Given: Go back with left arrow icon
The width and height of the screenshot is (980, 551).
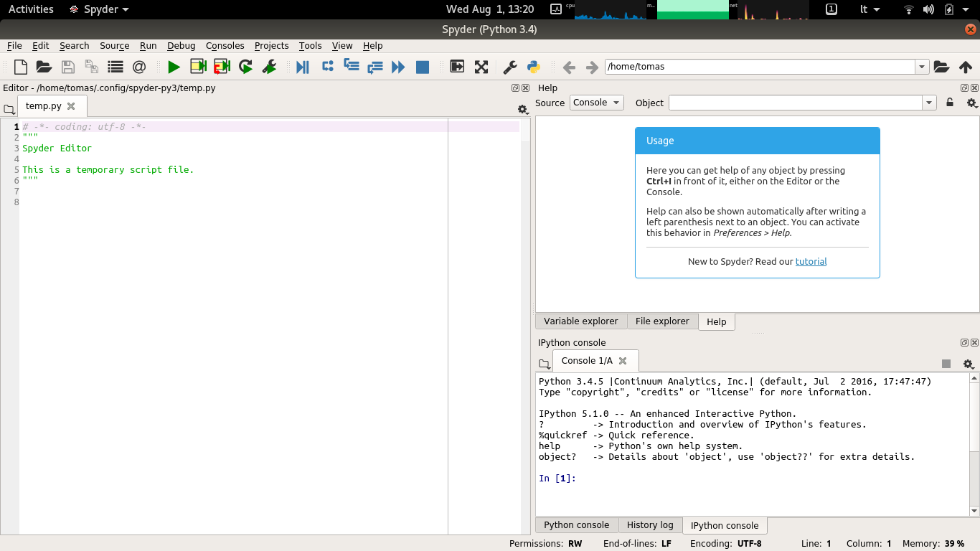Looking at the screenshot, I should 569,67.
